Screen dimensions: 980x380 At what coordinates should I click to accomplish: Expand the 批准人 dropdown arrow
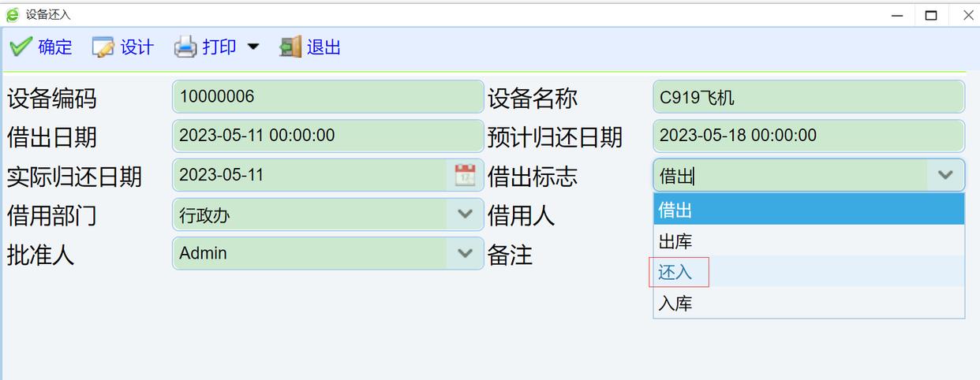click(x=465, y=253)
